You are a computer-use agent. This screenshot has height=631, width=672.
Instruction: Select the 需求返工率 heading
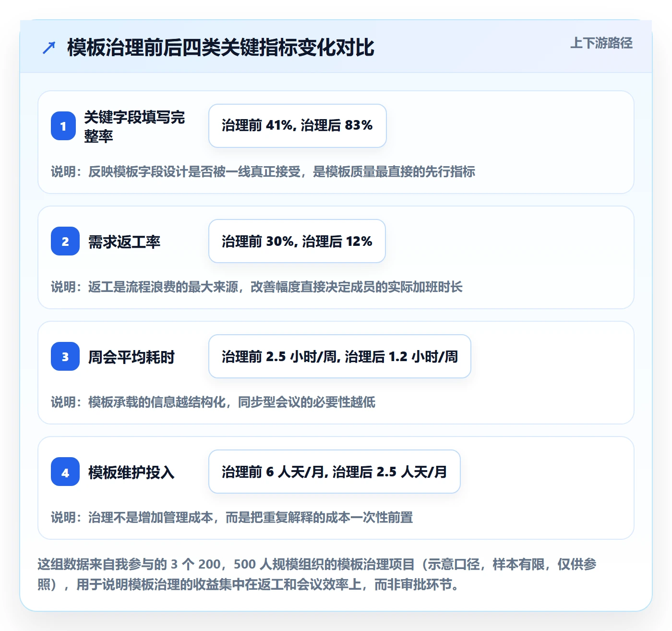tap(124, 242)
